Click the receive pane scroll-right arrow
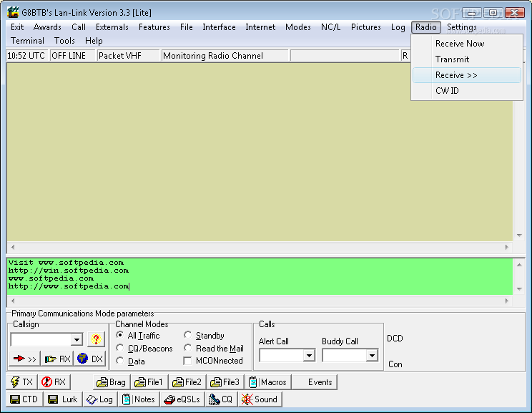This screenshot has width=532, height=413. click(x=506, y=247)
